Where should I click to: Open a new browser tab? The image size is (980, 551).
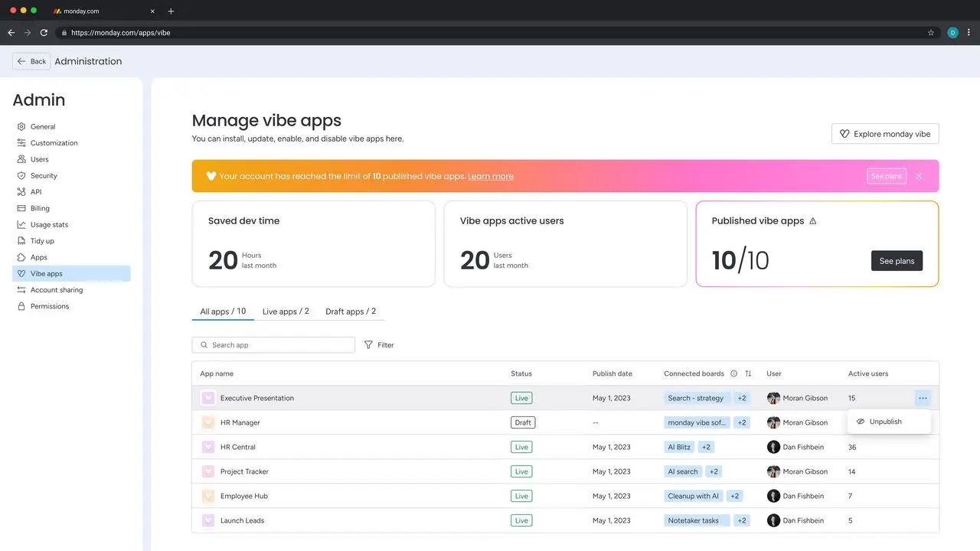coord(171,11)
